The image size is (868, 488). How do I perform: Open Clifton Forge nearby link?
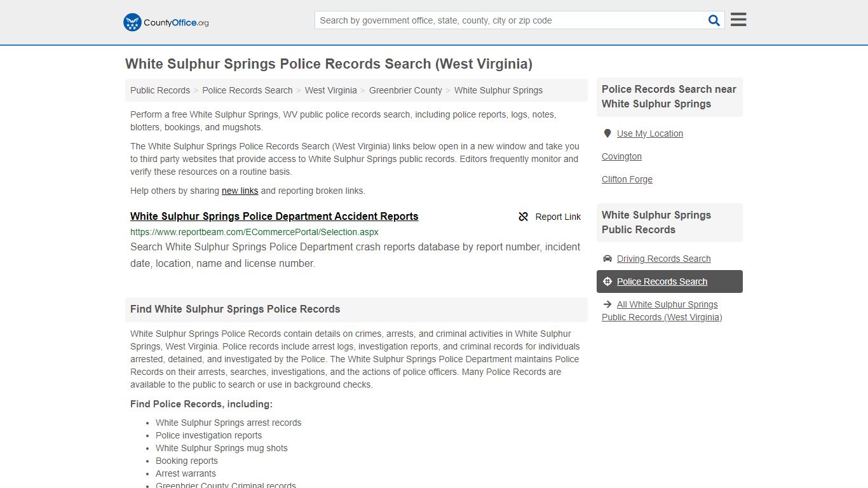tap(627, 179)
